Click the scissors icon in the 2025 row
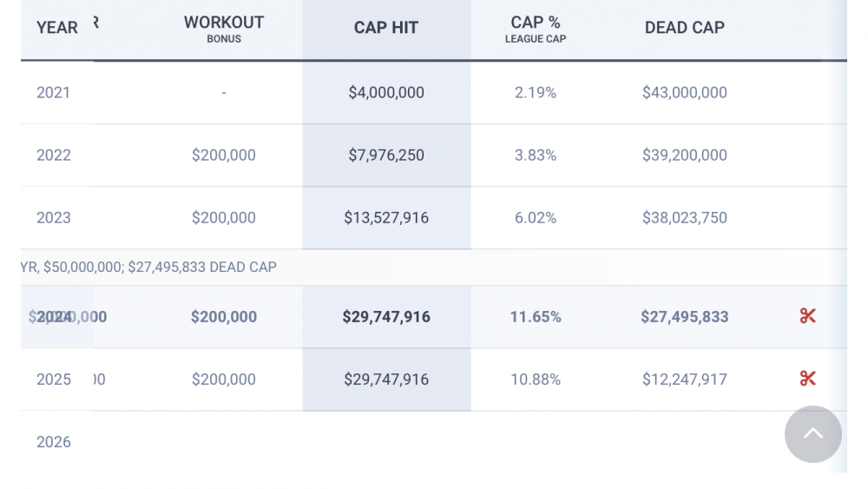 (x=808, y=379)
